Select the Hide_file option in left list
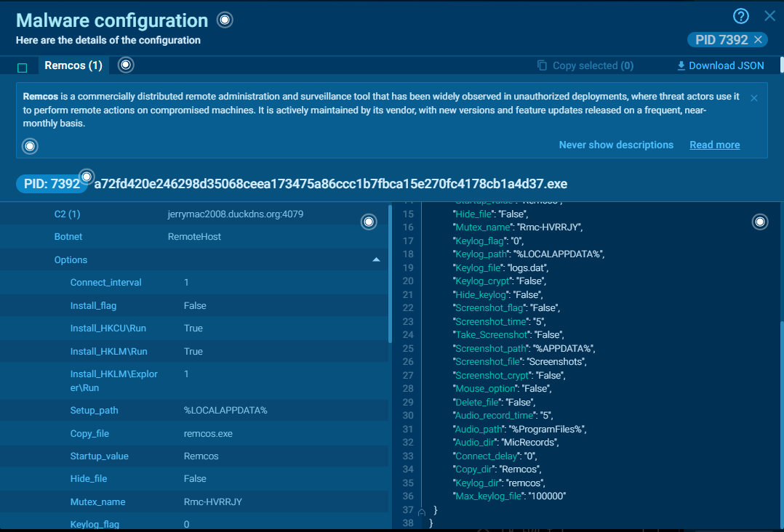The height and width of the screenshot is (532, 784). [x=194, y=478]
